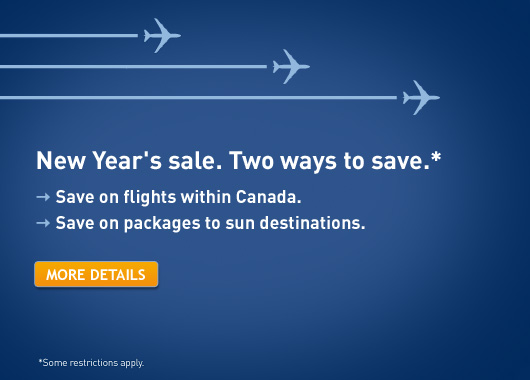530x380 pixels.
Task: Click the word packages in second bullet
Action: pyautogui.click(x=162, y=224)
